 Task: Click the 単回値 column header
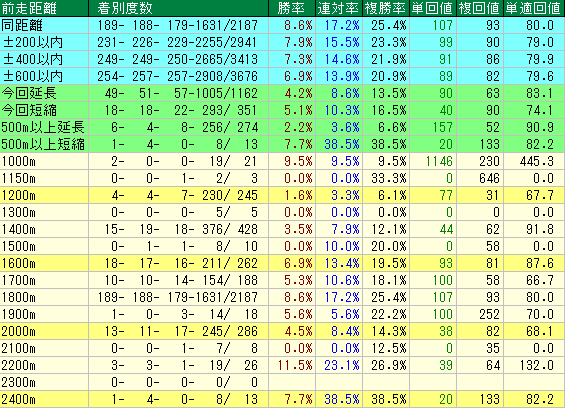433,8
